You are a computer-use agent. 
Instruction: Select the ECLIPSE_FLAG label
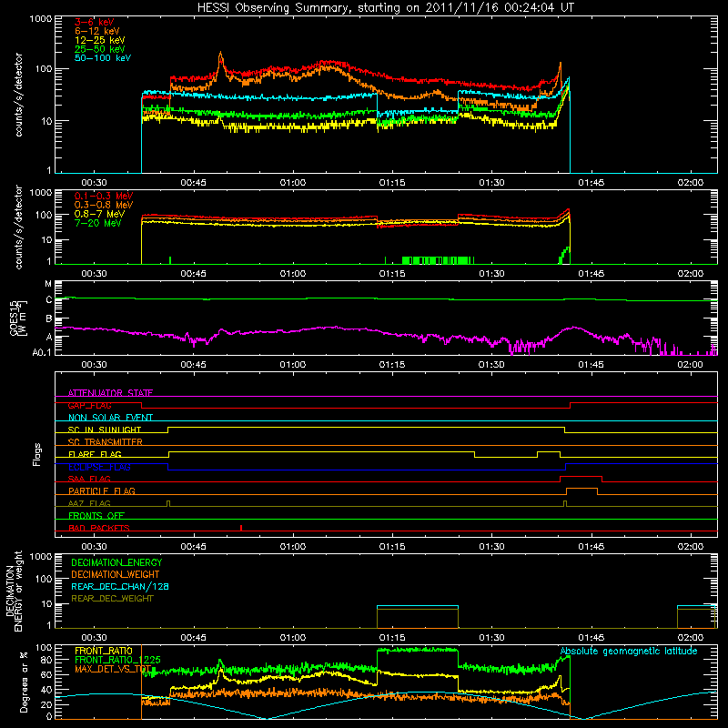pos(99,467)
